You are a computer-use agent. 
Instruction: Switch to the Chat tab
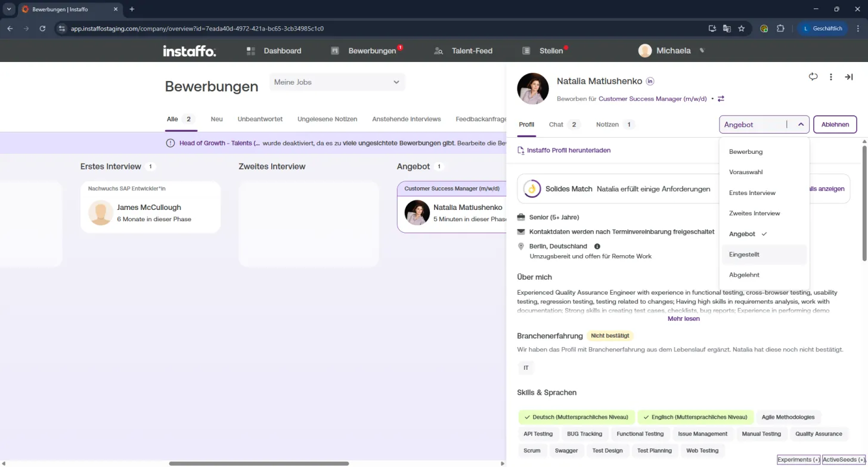tap(564, 125)
